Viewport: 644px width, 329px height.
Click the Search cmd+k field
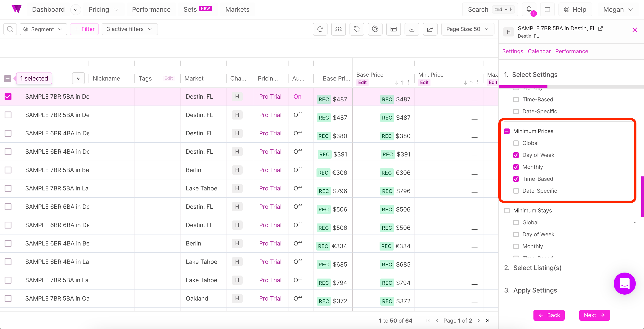(490, 9)
